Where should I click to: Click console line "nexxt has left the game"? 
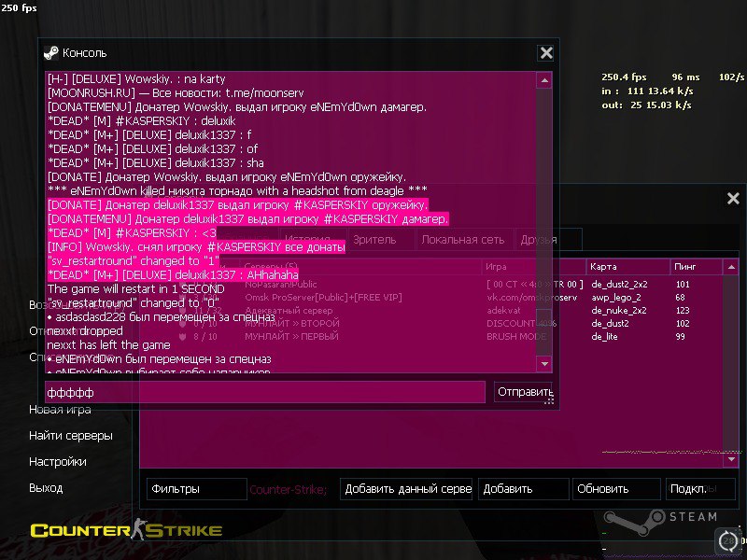coord(108,345)
